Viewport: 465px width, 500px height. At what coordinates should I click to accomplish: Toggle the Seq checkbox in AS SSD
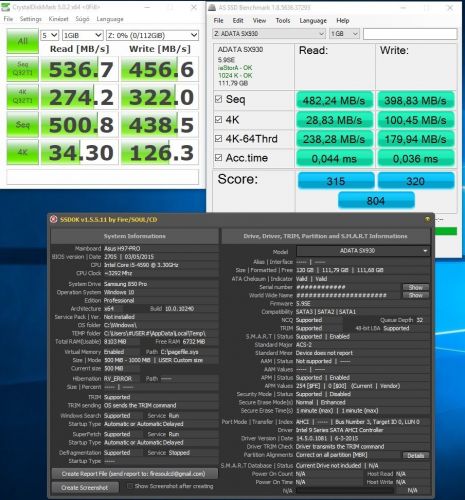(219, 99)
